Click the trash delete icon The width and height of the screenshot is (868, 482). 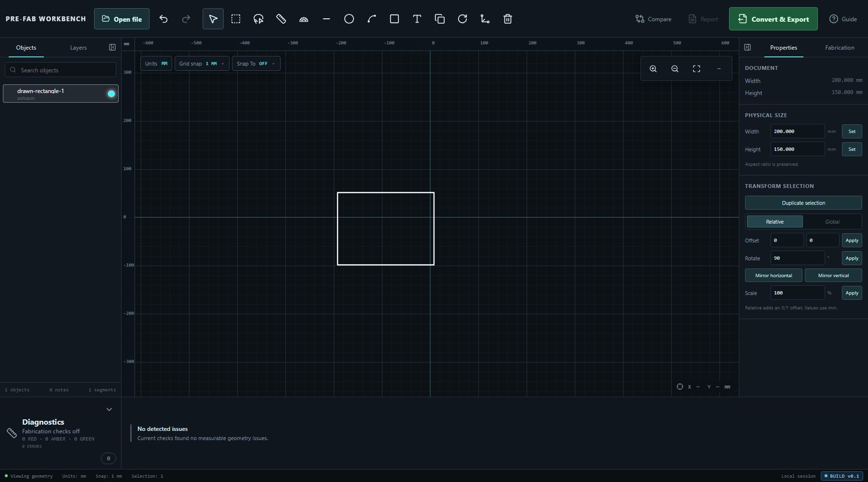[508, 19]
